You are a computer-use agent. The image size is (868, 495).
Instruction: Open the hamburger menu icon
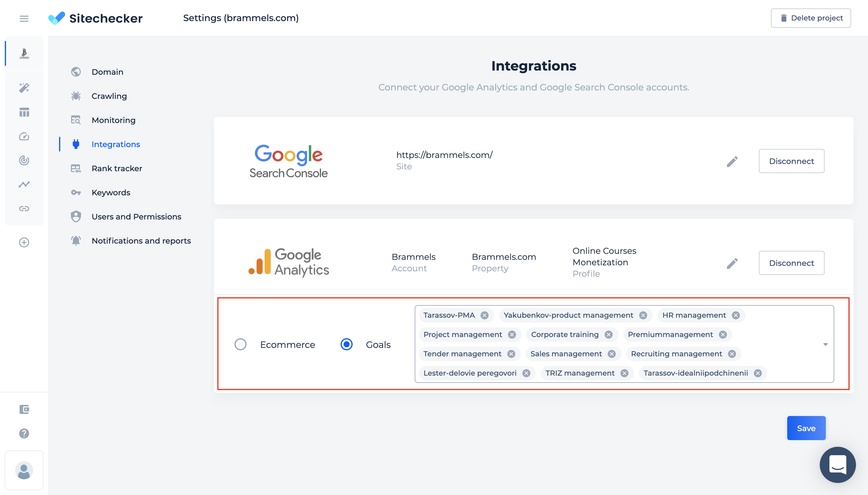pyautogui.click(x=24, y=18)
